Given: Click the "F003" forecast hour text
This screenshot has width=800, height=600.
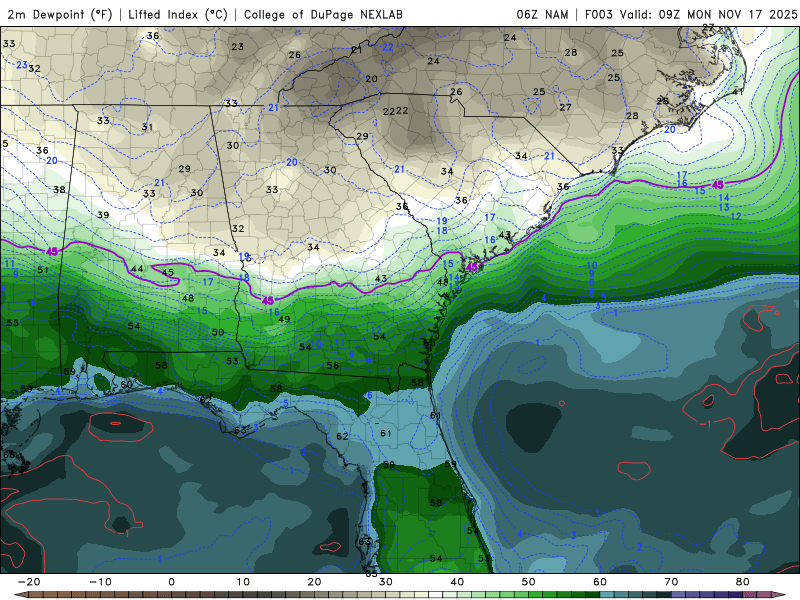Looking at the screenshot, I should [599, 14].
